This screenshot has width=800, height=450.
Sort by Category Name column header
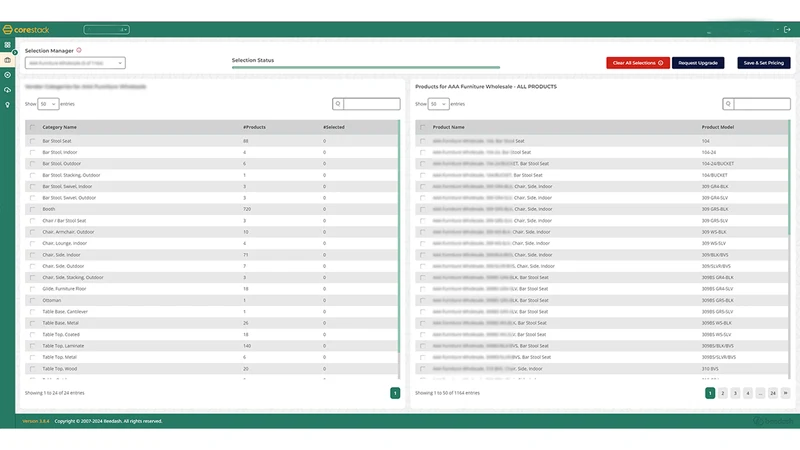[59, 127]
